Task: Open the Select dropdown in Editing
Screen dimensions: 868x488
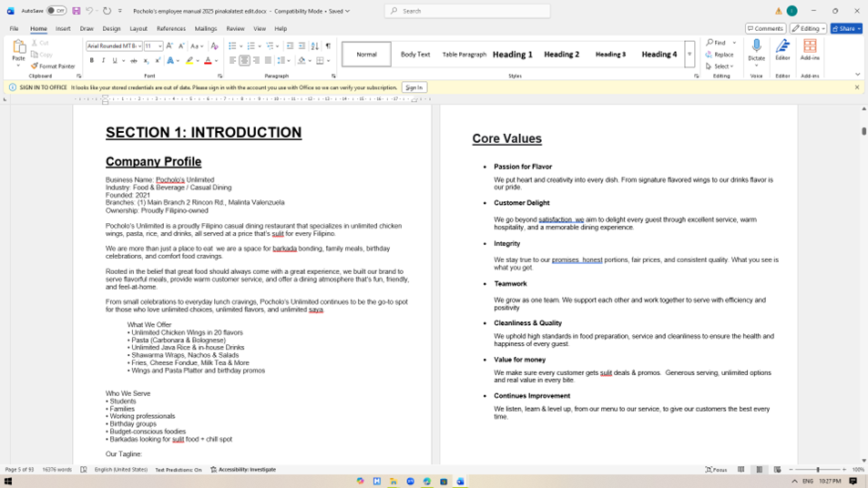Action: (720, 66)
